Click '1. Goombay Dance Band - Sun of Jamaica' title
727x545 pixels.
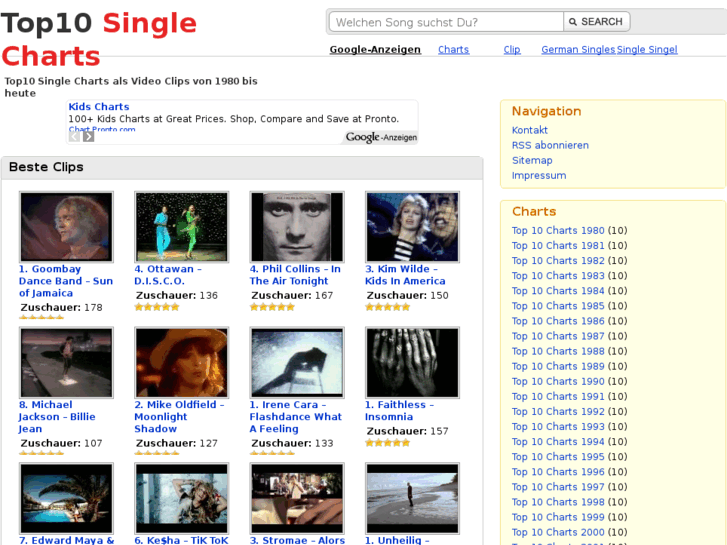[x=66, y=281]
